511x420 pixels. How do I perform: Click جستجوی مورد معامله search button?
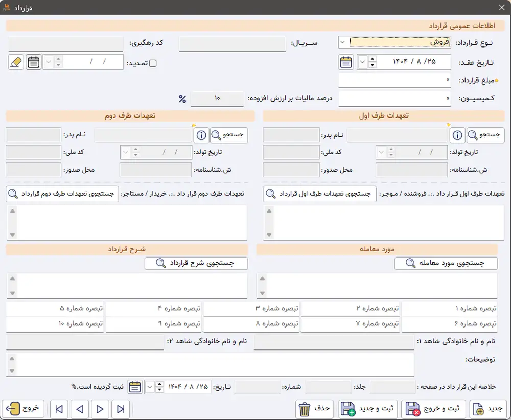446,263
